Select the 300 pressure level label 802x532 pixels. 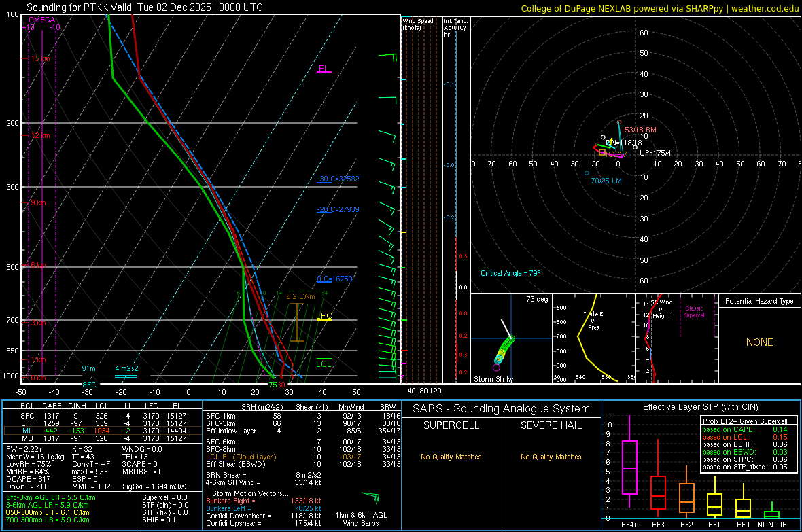tap(12, 188)
